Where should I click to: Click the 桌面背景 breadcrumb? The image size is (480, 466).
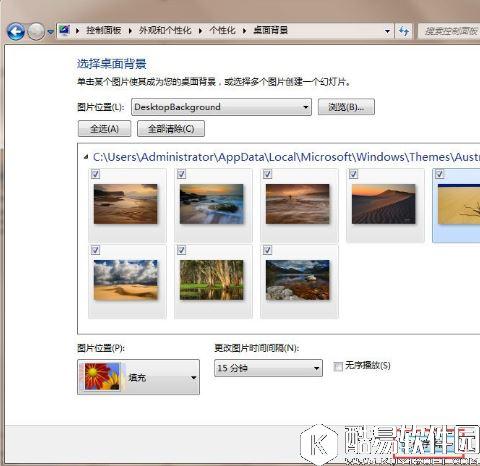point(270,30)
